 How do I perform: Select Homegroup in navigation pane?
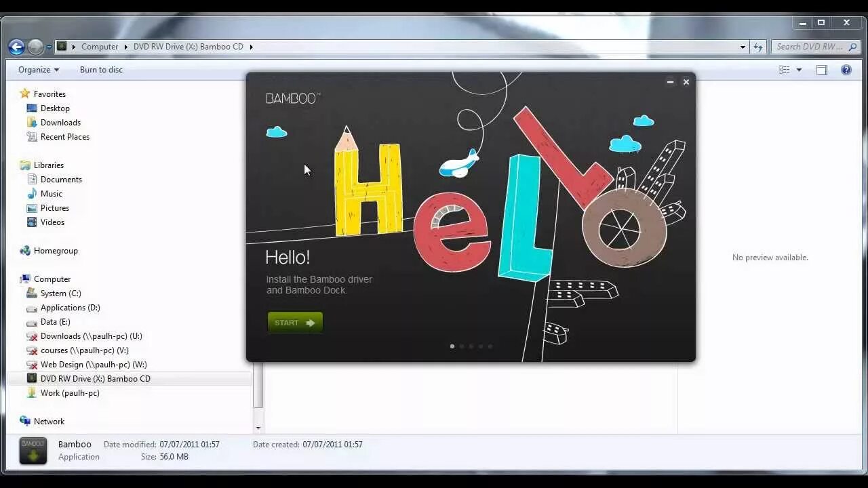pyautogui.click(x=56, y=251)
